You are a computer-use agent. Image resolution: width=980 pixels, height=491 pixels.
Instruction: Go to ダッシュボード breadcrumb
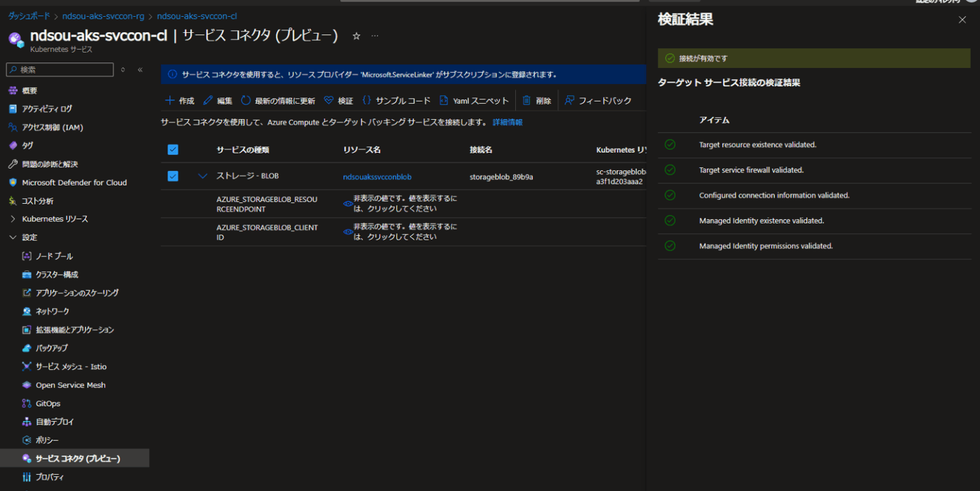[x=29, y=16]
